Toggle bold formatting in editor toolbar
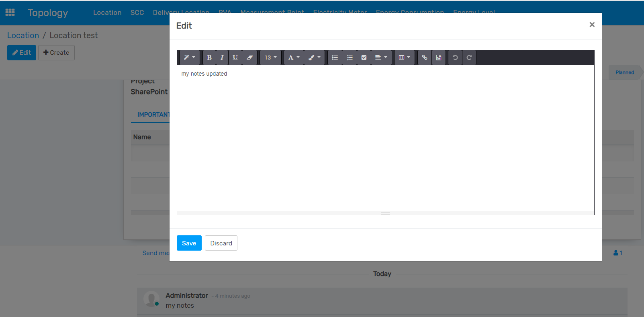 tap(209, 58)
